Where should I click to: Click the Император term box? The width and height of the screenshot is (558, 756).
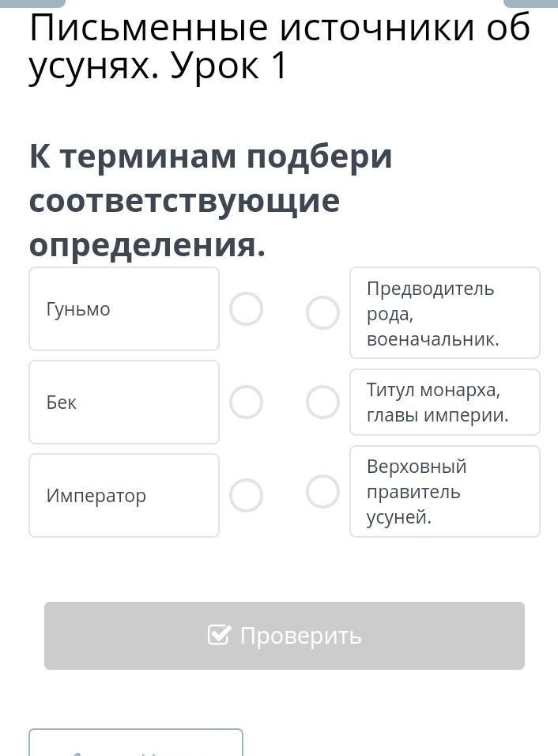[124, 496]
